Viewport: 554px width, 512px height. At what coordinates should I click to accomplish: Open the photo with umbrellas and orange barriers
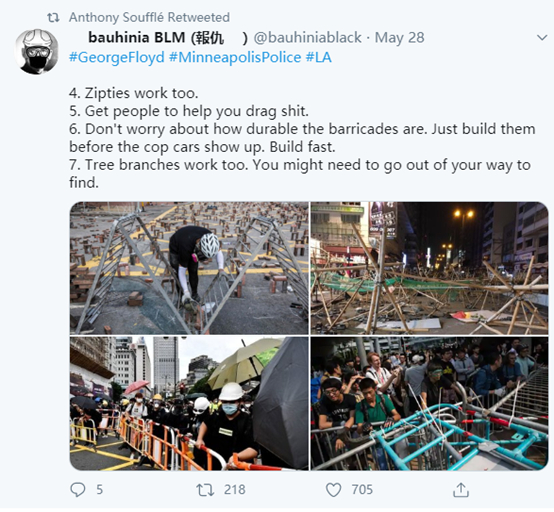click(189, 404)
